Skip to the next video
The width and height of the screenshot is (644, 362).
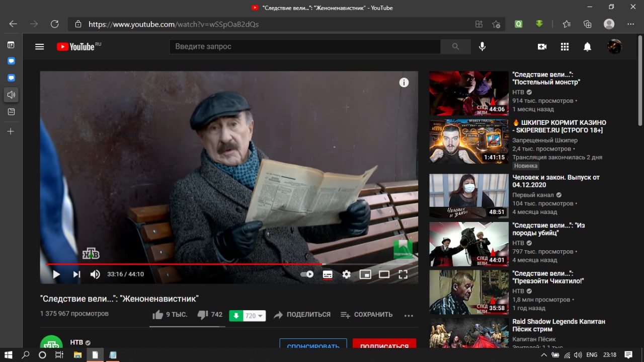[76, 274]
